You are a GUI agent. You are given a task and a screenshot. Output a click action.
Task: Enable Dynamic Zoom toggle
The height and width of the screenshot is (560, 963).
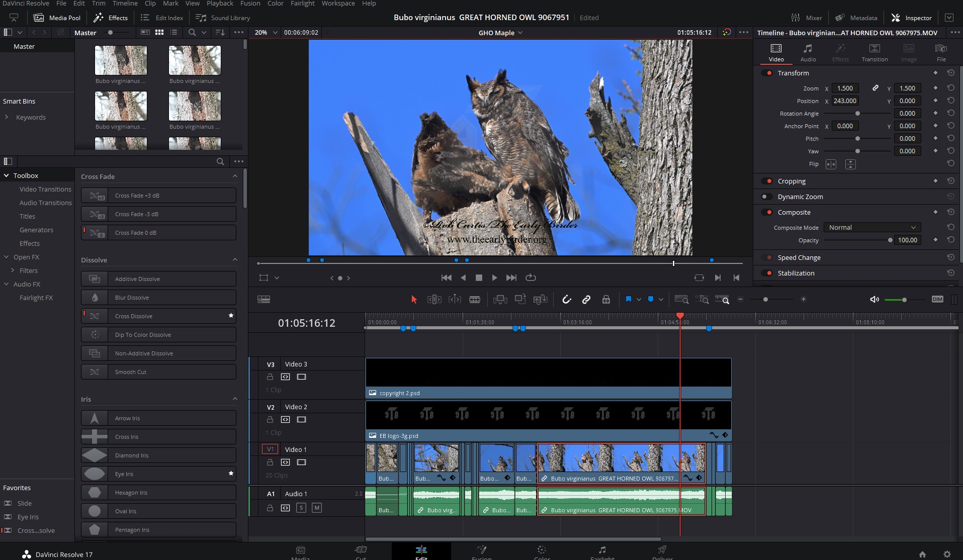(767, 197)
